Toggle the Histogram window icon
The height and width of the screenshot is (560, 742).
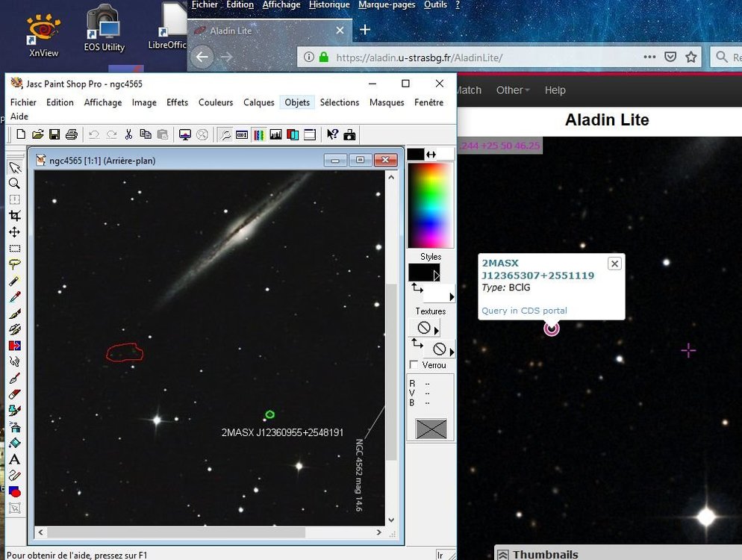click(x=276, y=135)
